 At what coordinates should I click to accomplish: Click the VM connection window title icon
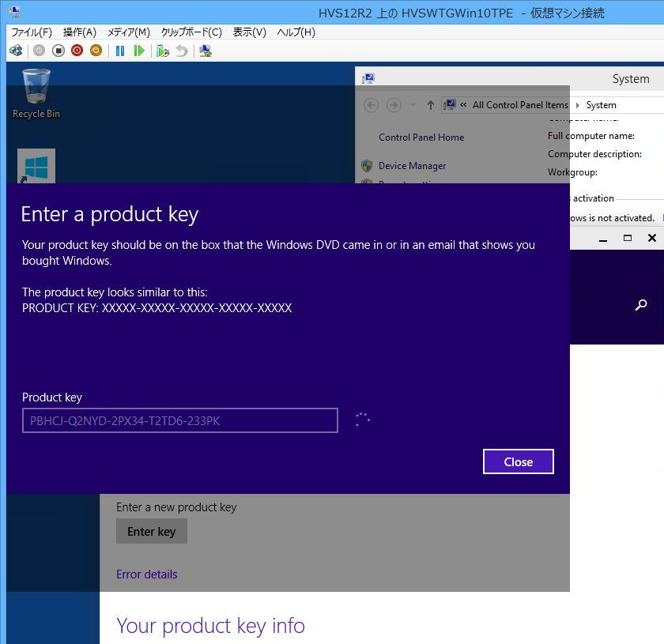pyautogui.click(x=15, y=12)
